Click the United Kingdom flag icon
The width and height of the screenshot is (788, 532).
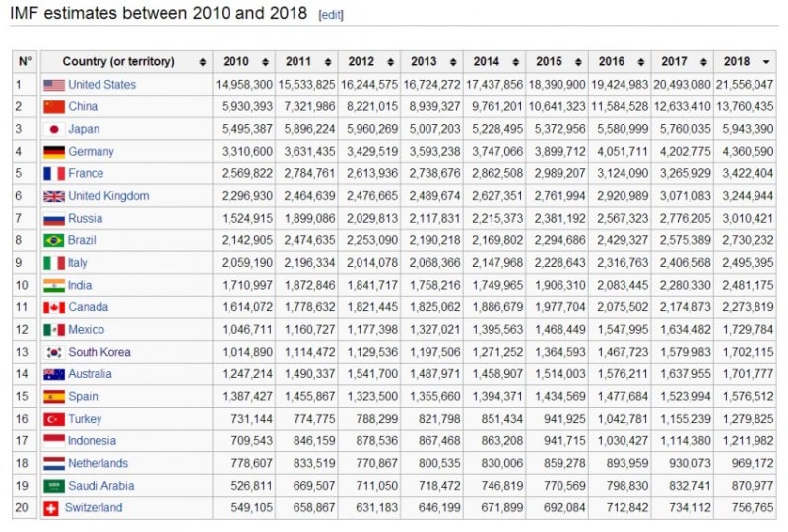54,197
